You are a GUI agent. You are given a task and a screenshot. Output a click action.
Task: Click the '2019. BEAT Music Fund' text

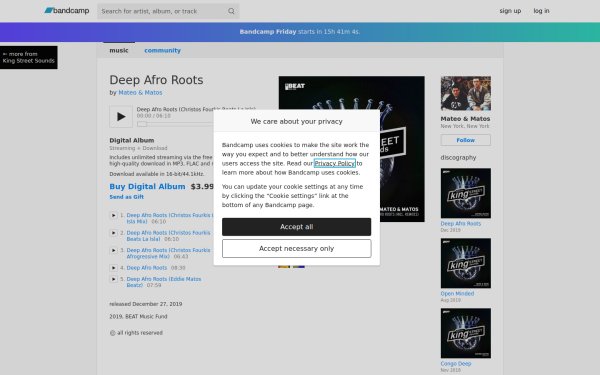[138, 316]
